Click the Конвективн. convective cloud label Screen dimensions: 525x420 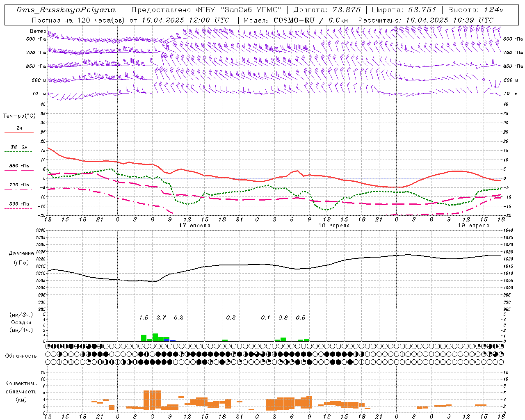pyautogui.click(x=21, y=383)
